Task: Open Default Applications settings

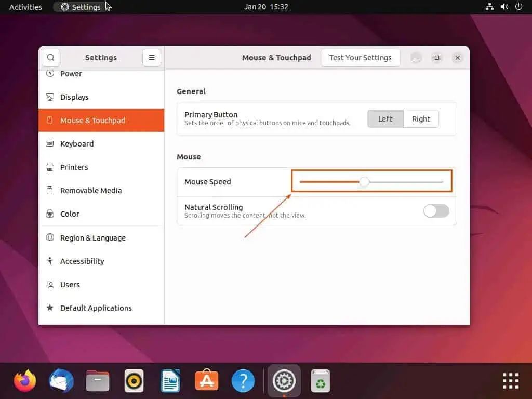Action: 96,308
